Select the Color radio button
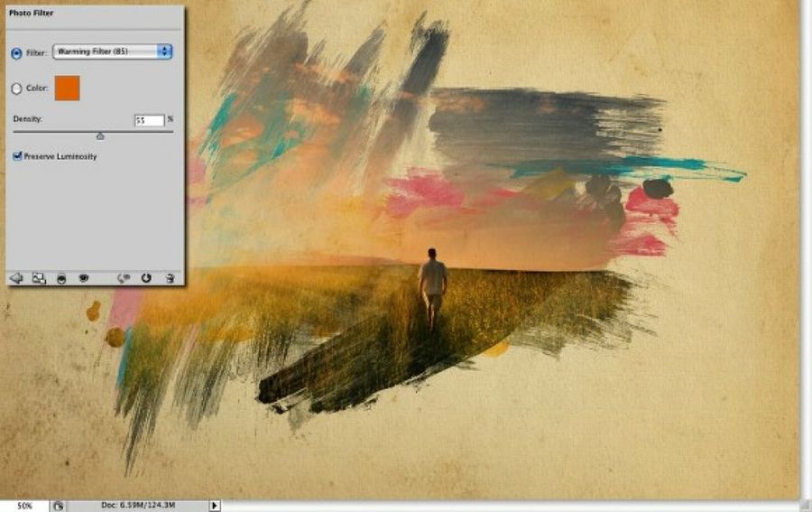Viewport: 812px width, 512px height. click(x=17, y=88)
